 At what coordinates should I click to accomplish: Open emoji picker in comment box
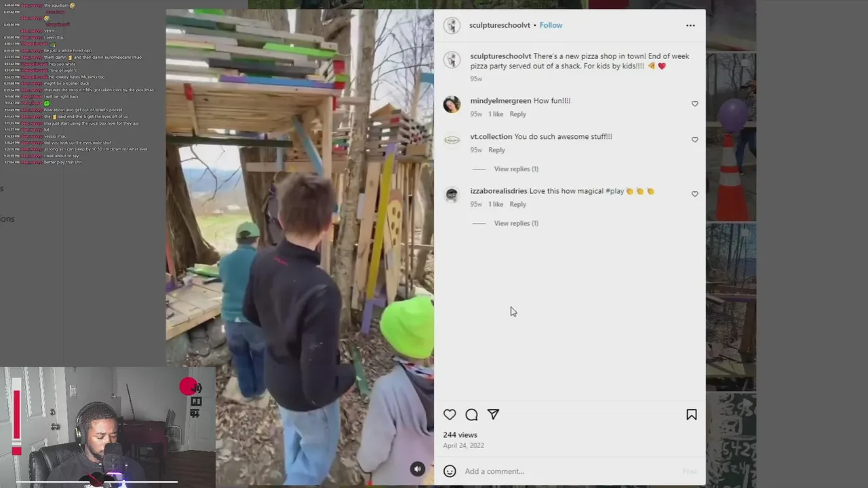pos(450,471)
